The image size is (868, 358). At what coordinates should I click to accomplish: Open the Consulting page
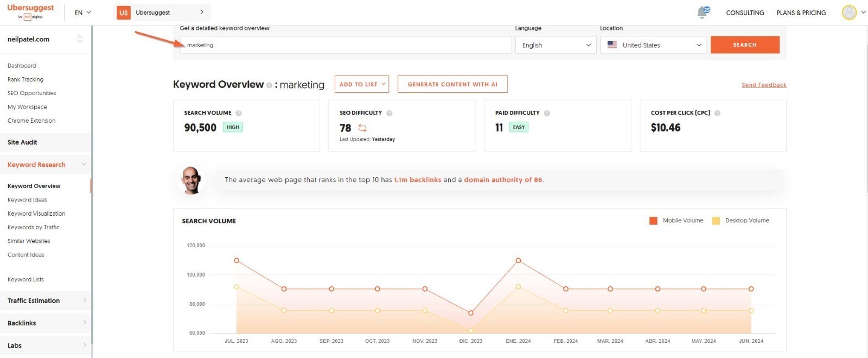click(x=745, y=12)
